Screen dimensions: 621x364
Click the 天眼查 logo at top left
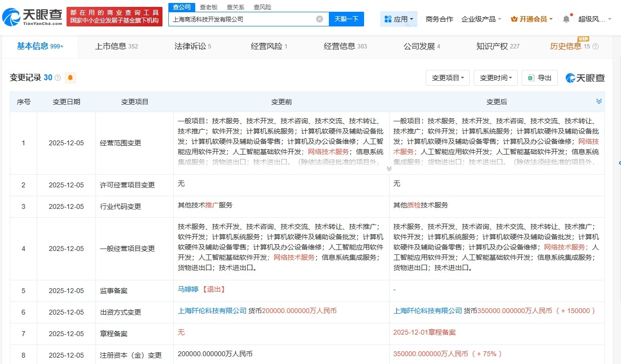coord(30,16)
